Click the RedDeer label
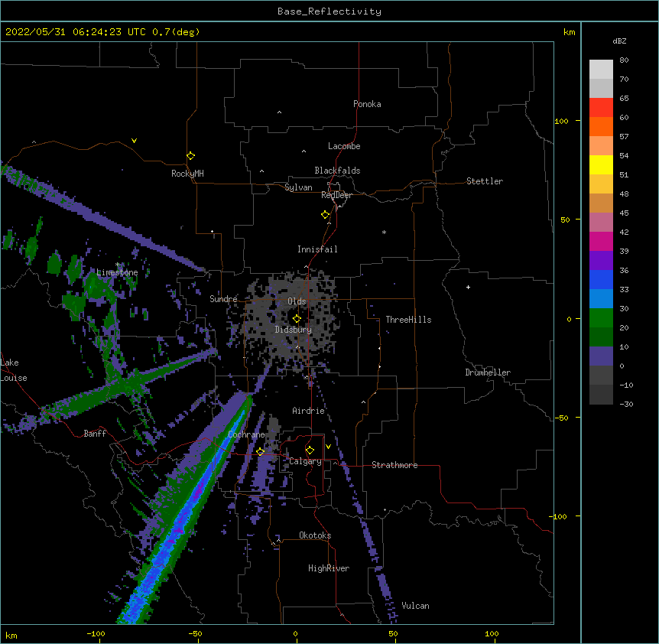 336,195
